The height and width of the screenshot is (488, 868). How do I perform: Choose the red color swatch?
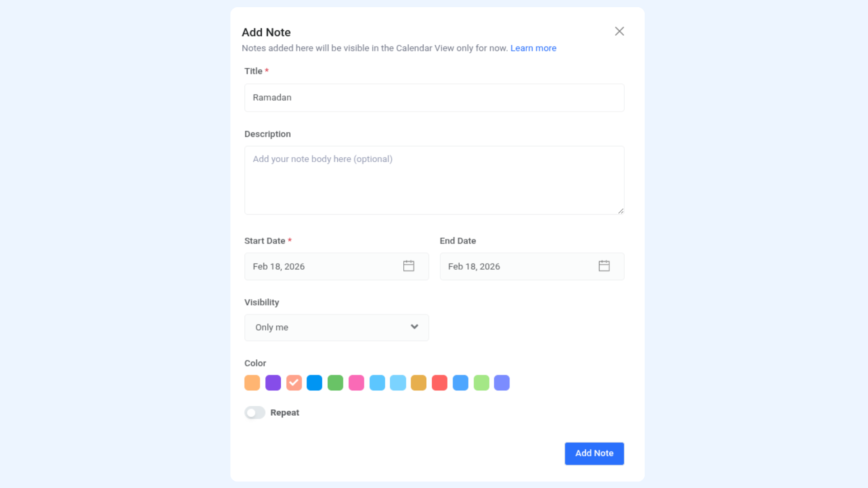pyautogui.click(x=439, y=383)
